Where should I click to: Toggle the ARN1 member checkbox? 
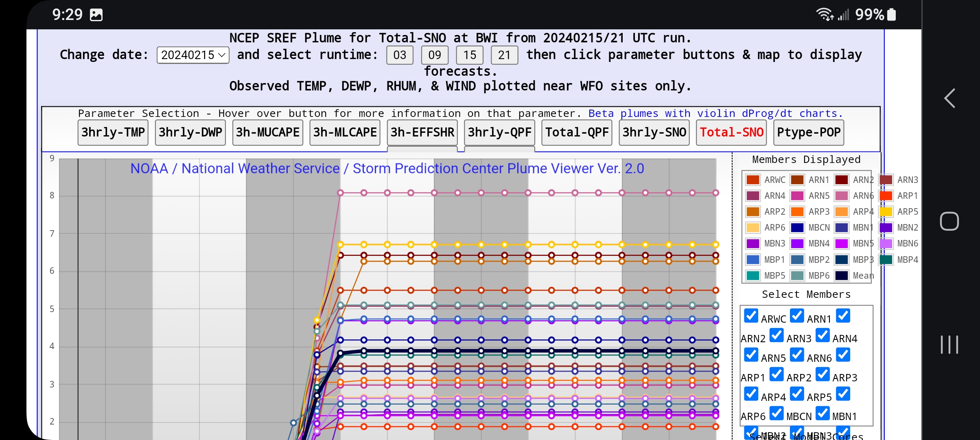coord(797,316)
